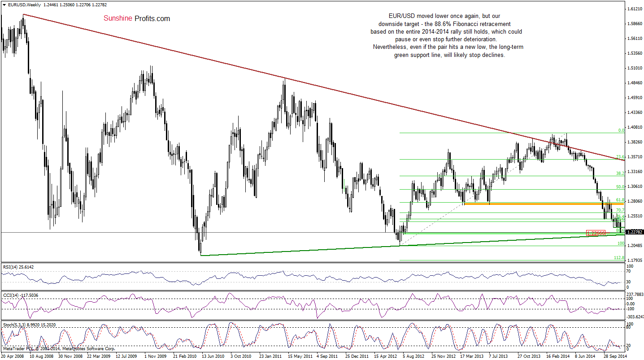This screenshot has width=644, height=360.
Task: Click the 38.2 Fibonacci level label
Action: coord(620,173)
